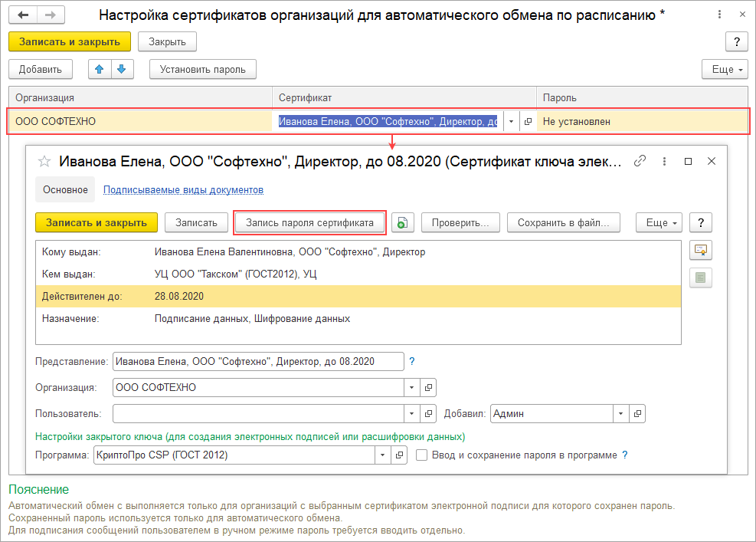This screenshot has width=756, height=542.
Task: Click the Организация column header
Action: (x=141, y=98)
